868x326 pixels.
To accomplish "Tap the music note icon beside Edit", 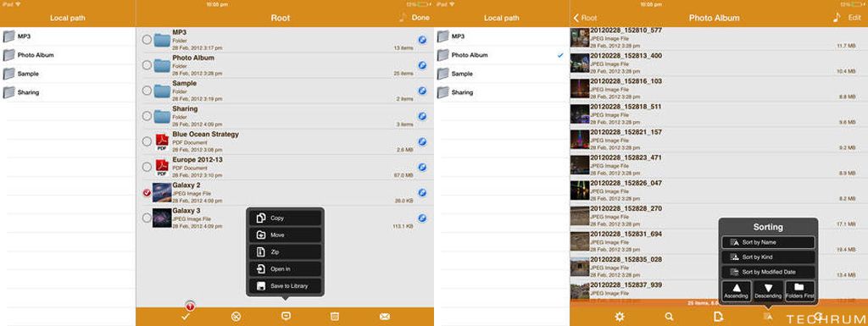I will 837,17.
